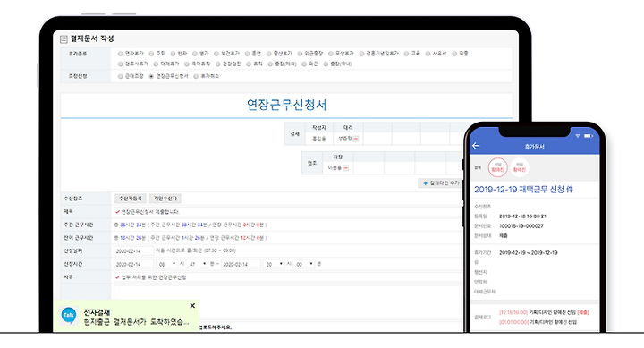Tap the red-outlined approver circle on phone
Image resolution: width=644 pixels, height=348 pixels.
498,167
